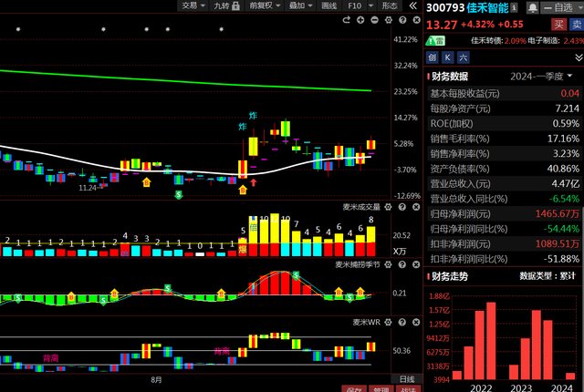Click the blue 卖 sell button
Viewport: 584px width, 392px height.
pyautogui.click(x=577, y=25)
